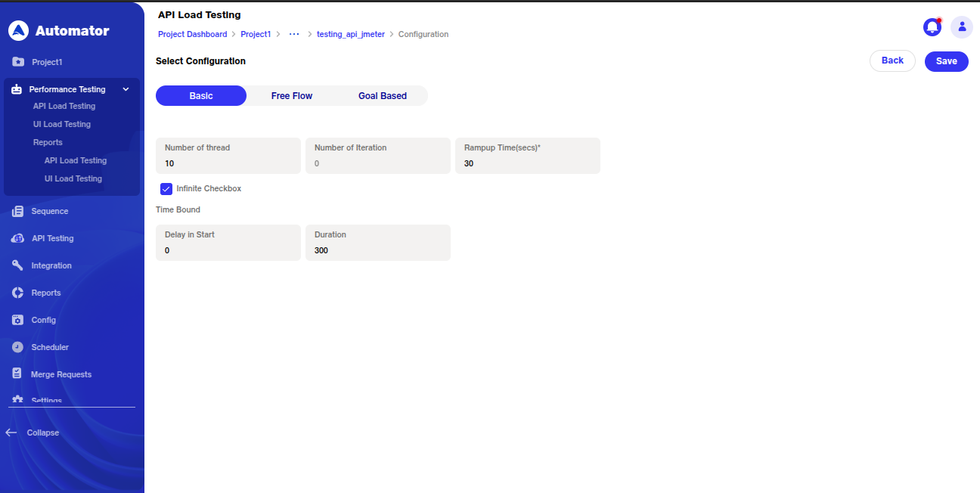Open the user profile avatar icon
Viewport: 980px width, 493px height.
click(962, 27)
